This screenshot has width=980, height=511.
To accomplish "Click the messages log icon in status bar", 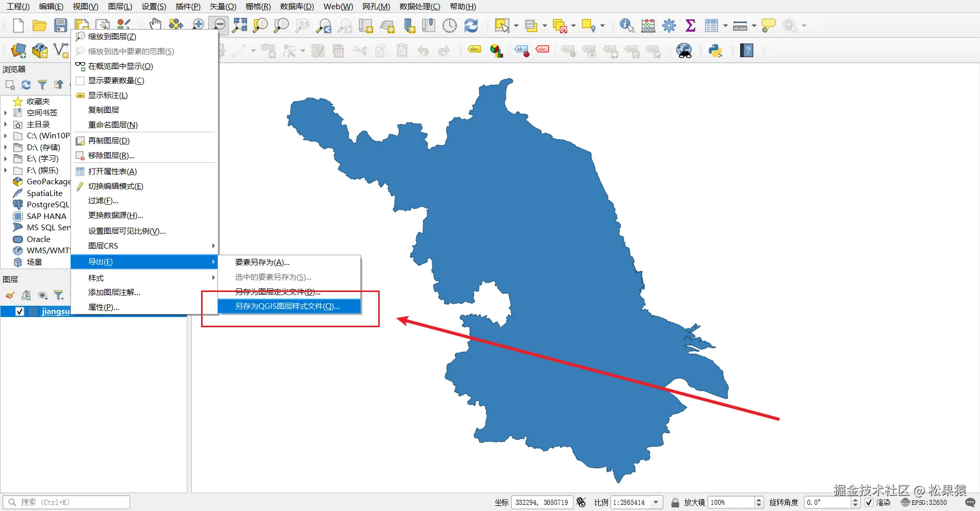I will [970, 503].
